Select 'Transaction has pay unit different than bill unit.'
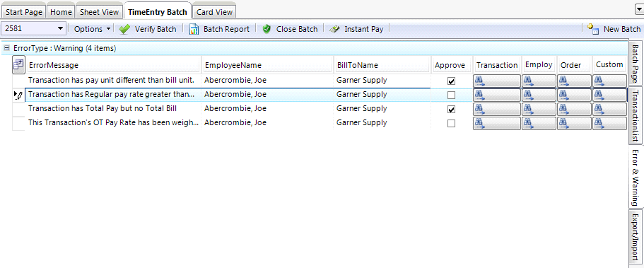Image resolution: width=644 pixels, height=268 pixels. pyautogui.click(x=111, y=80)
